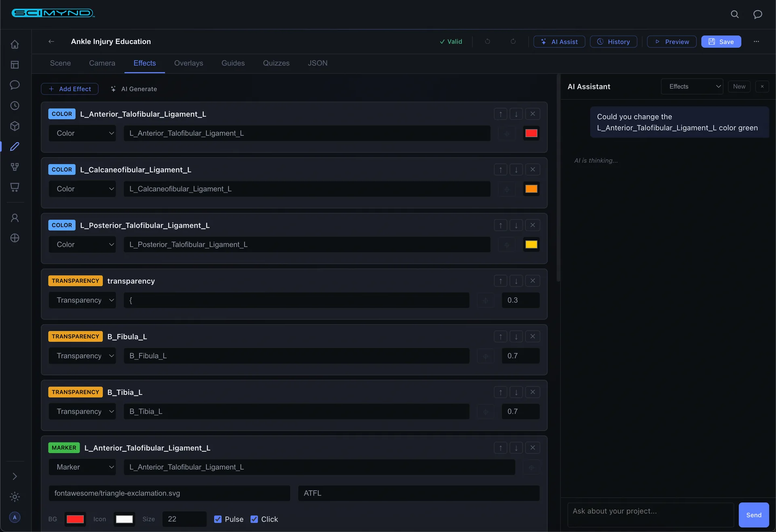The height and width of the screenshot is (532, 776).
Task: Open search from the top bar
Action: coord(735,14)
